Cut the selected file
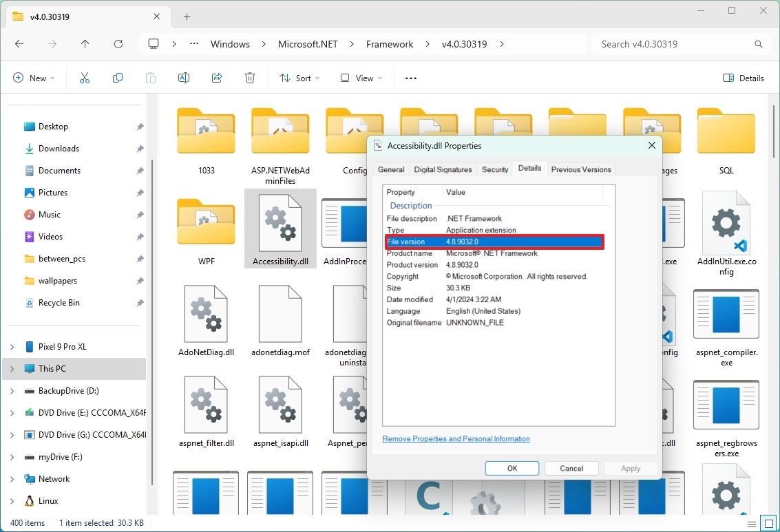The image size is (780, 532). (84, 78)
